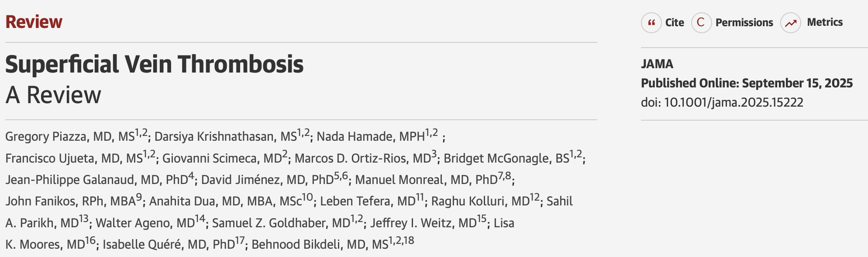The image size is (868, 257).
Task: Click the Cite quotation mark icon
Action: pos(651,23)
